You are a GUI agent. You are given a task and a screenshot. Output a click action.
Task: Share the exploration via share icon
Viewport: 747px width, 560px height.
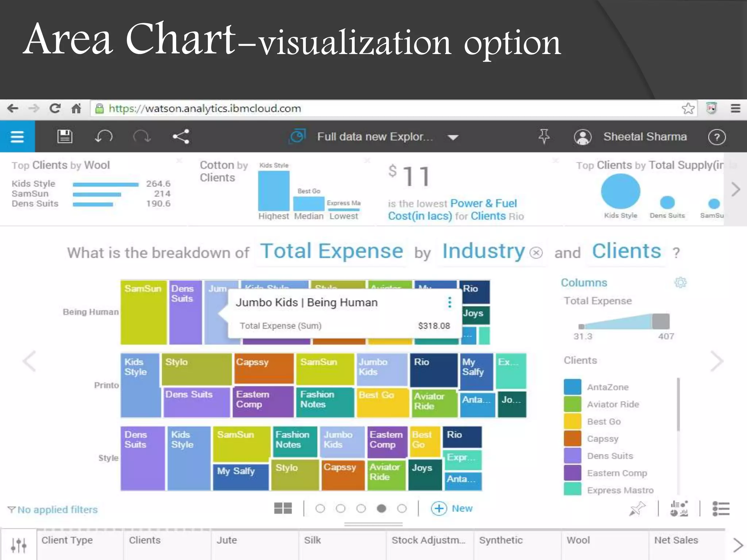click(181, 137)
